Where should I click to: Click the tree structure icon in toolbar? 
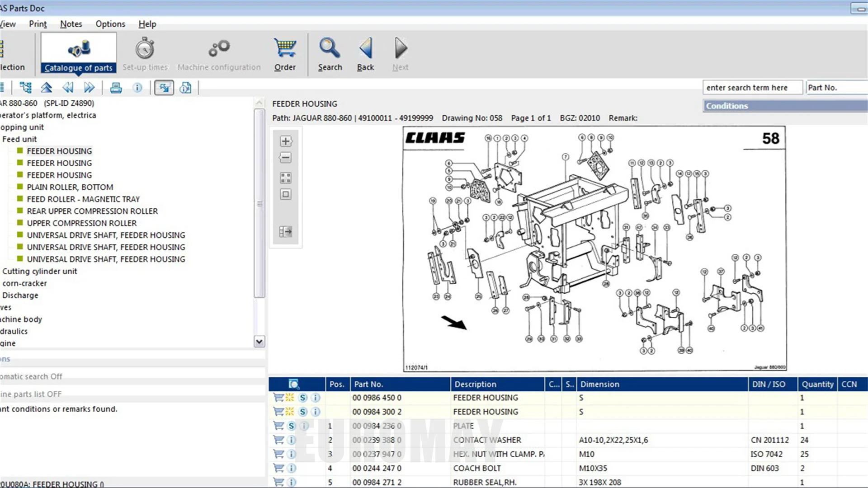[26, 88]
